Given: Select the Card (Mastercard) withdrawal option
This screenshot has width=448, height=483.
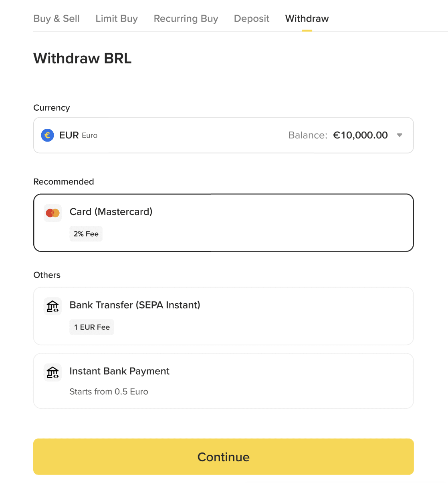Looking at the screenshot, I should click(x=224, y=223).
